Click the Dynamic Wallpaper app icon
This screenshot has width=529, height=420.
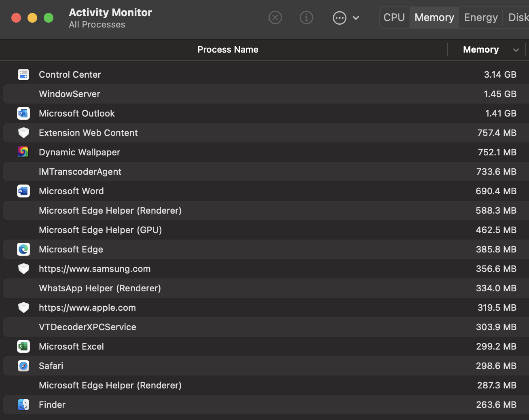(23, 152)
